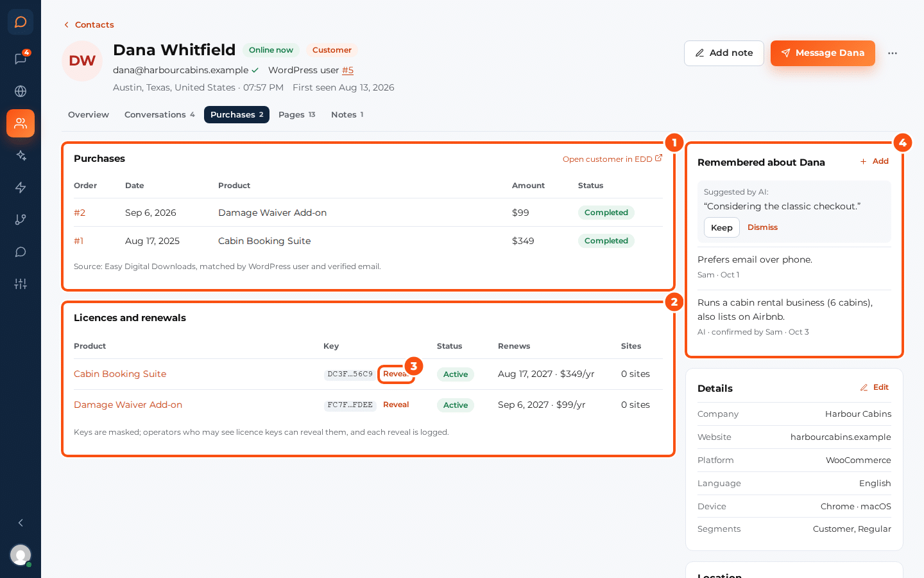Screen dimensions: 924x578
Task: Click the Message Dana button
Action: 823,53
